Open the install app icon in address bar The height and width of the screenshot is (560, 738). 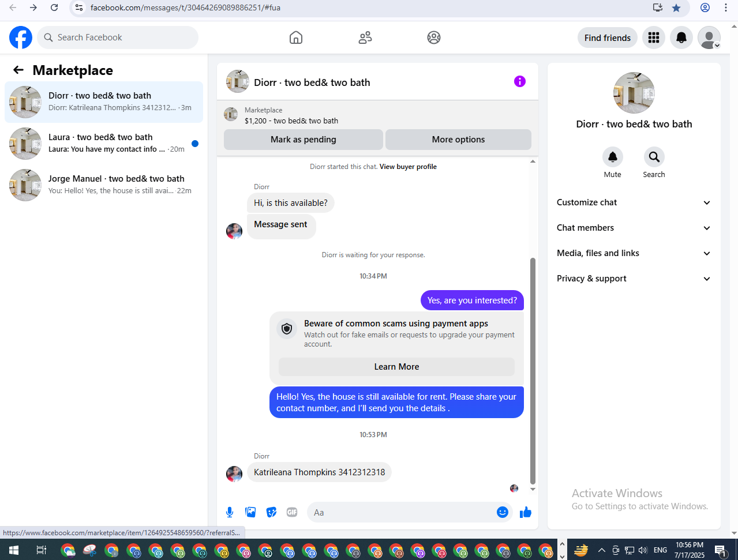(x=658, y=7)
